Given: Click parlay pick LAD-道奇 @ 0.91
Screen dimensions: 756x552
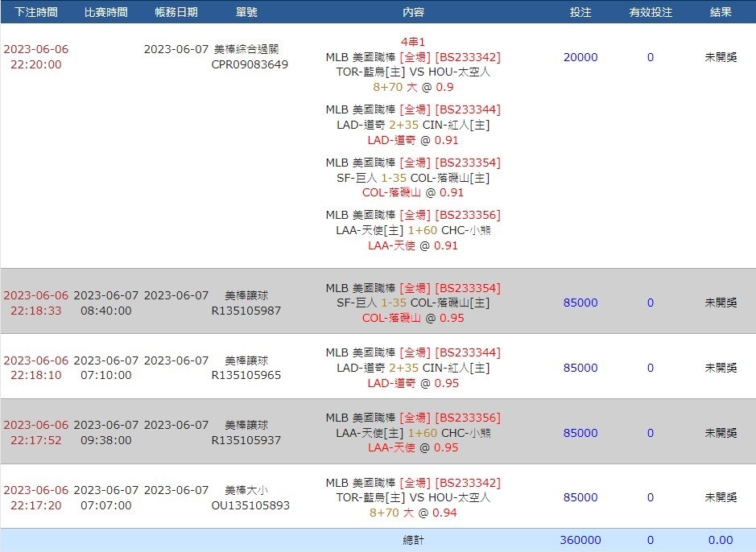Looking at the screenshot, I should [x=413, y=140].
